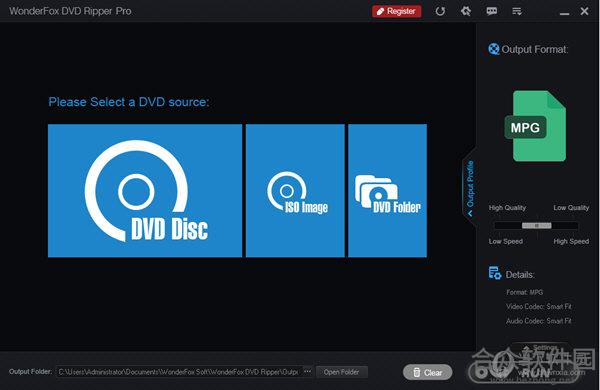This screenshot has width=600, height=390.
Task: Click the red Register button
Action: click(x=396, y=11)
